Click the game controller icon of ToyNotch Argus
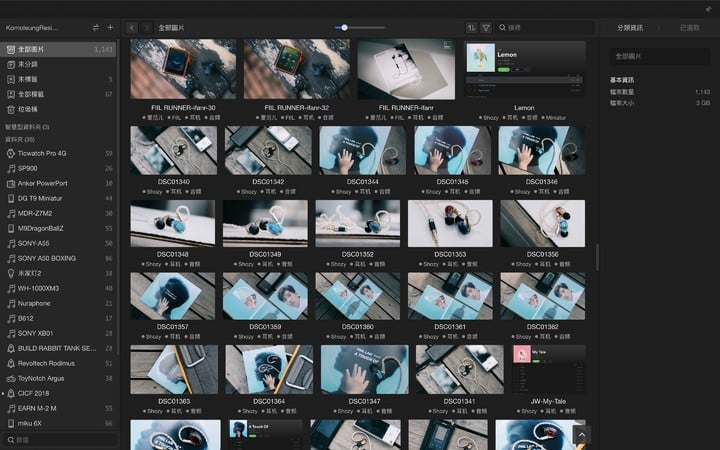Viewport: 720px width, 450px height. click(11, 378)
